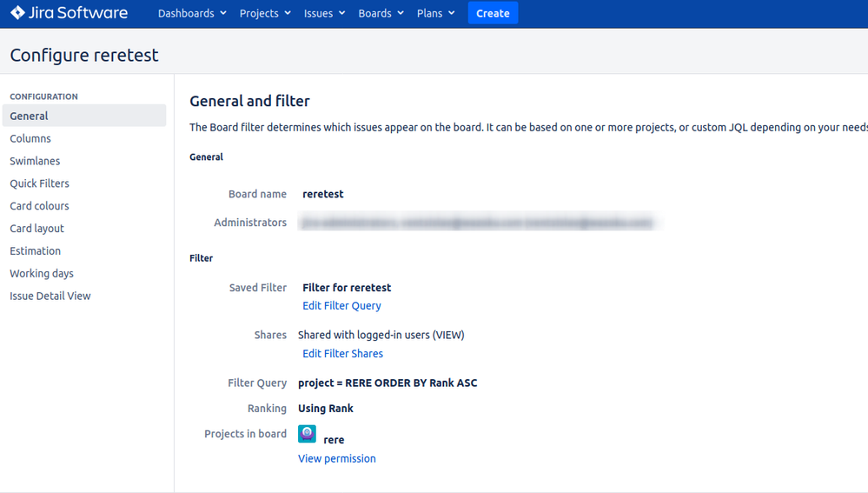Viewport: 868px width, 493px height.
Task: Open Card colours settings
Action: tap(39, 206)
